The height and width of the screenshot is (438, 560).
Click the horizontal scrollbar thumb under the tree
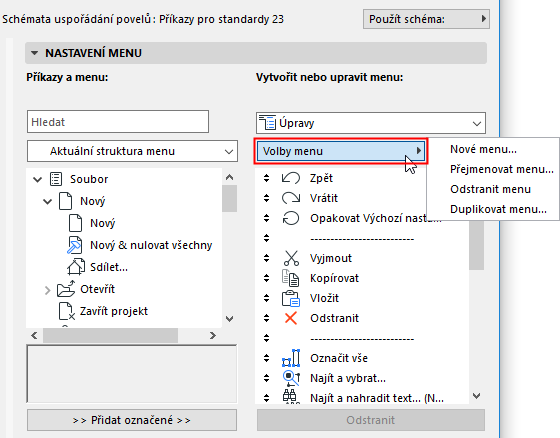110,335
